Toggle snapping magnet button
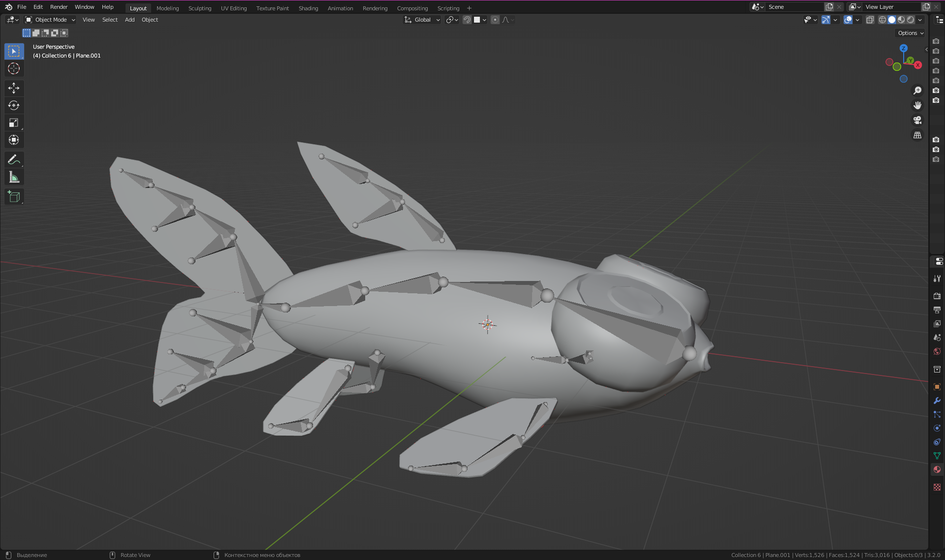The width and height of the screenshot is (945, 560). point(467,20)
